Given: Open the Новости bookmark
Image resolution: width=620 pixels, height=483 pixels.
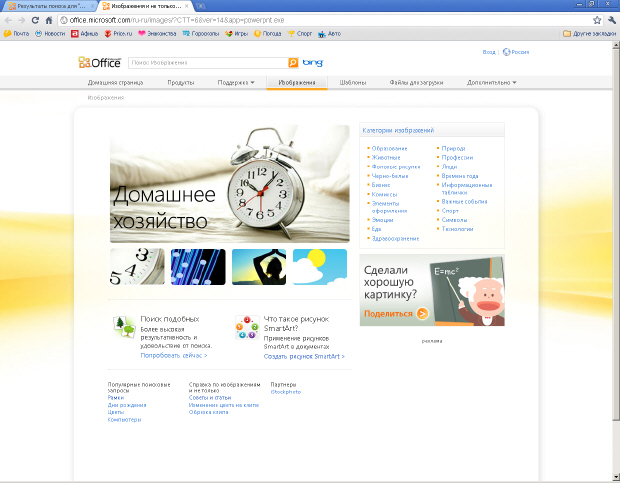Looking at the screenshot, I should pyautogui.click(x=50, y=34).
